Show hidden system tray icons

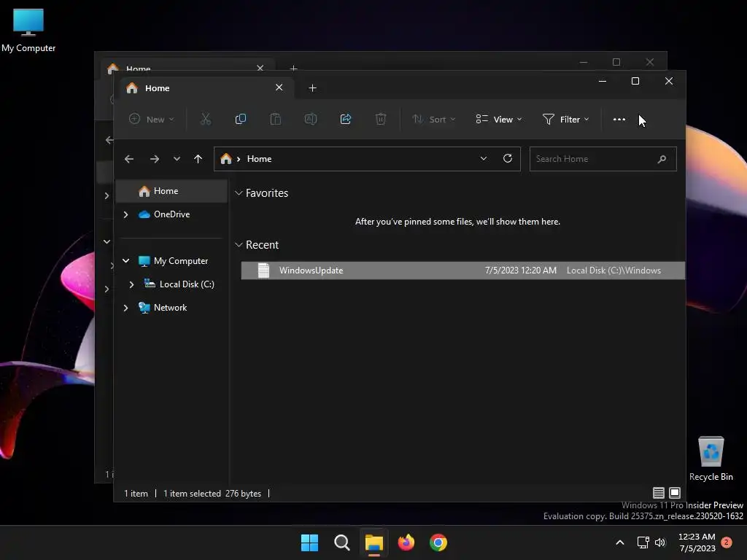click(620, 542)
